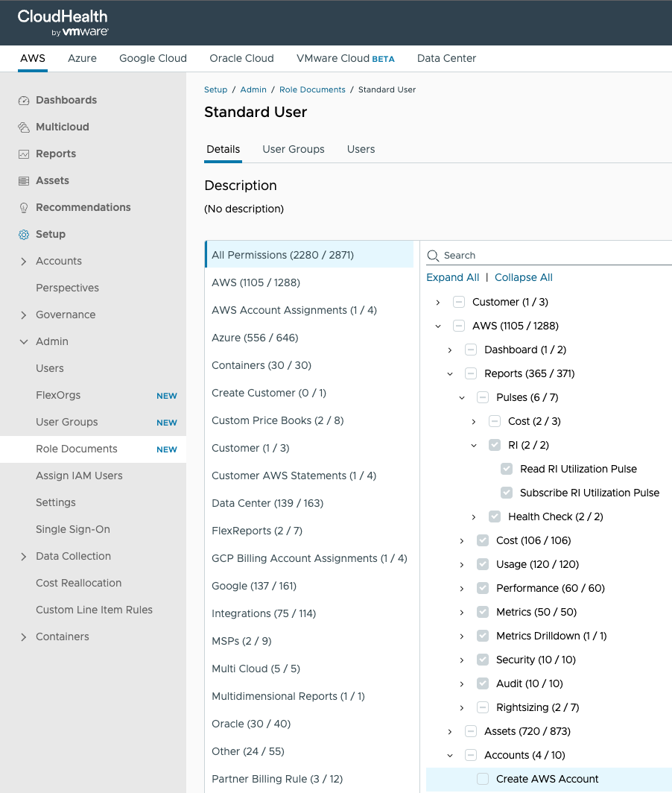Click the CloudHealth by VMware logo
This screenshot has width=672, height=793.
tap(63, 22)
